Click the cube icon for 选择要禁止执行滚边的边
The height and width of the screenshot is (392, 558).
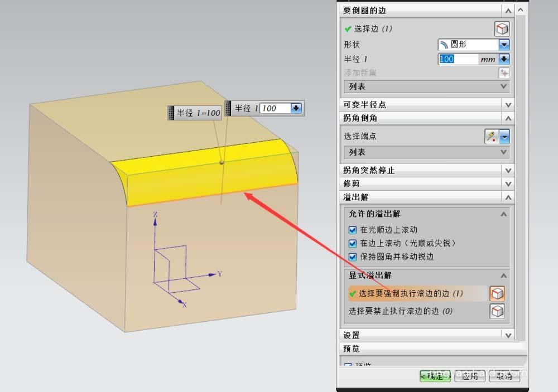click(497, 311)
